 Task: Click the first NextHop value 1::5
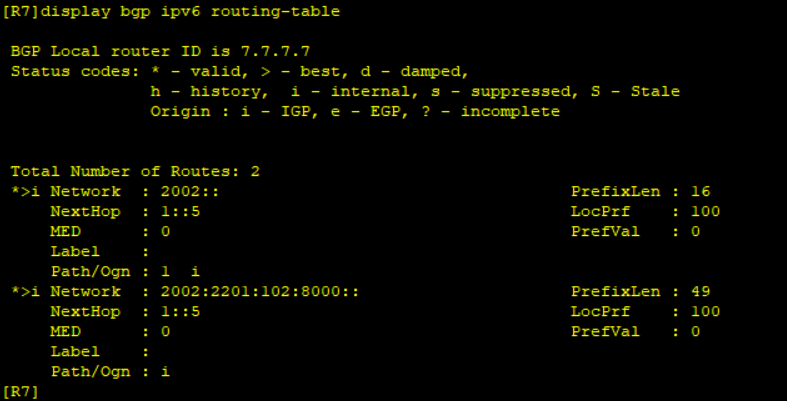click(180, 212)
